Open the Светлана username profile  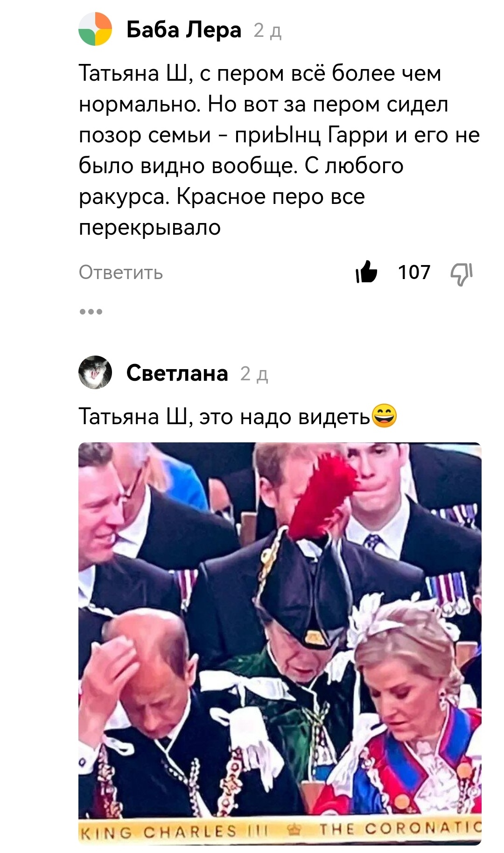177,373
